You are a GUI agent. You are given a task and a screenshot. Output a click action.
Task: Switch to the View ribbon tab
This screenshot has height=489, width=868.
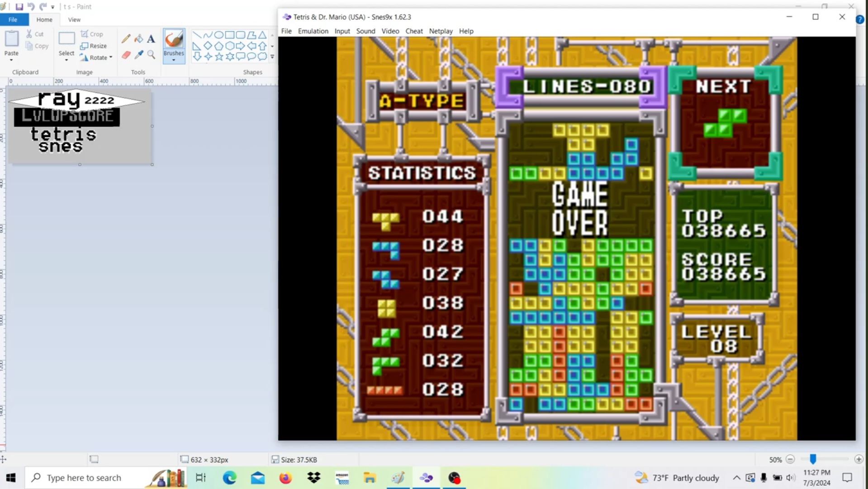tap(74, 20)
